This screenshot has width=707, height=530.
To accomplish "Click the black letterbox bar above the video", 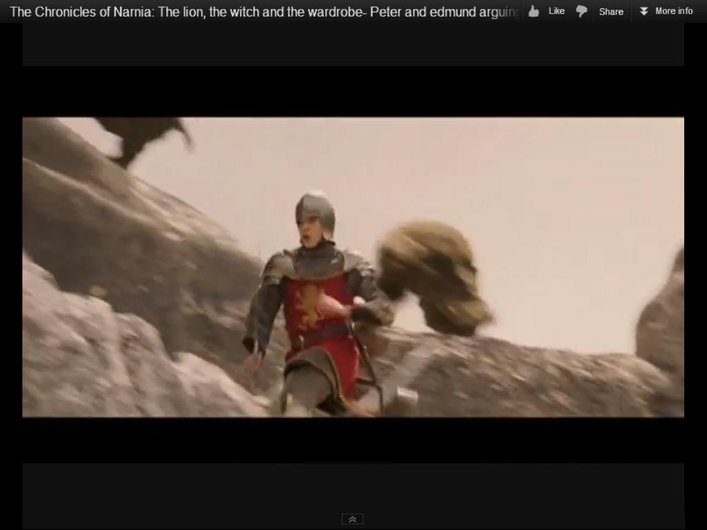I will [x=352, y=92].
